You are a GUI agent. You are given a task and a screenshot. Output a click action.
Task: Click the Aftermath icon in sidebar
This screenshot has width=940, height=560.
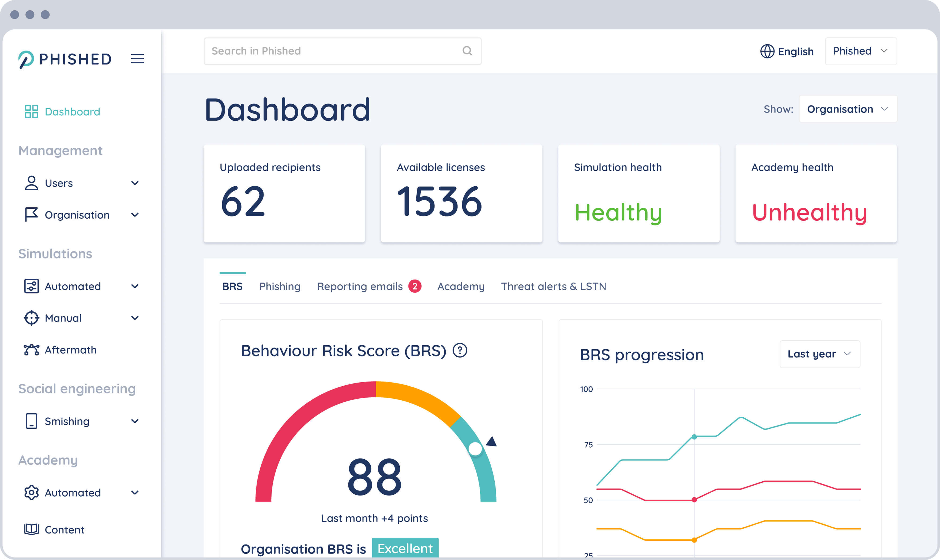click(32, 350)
